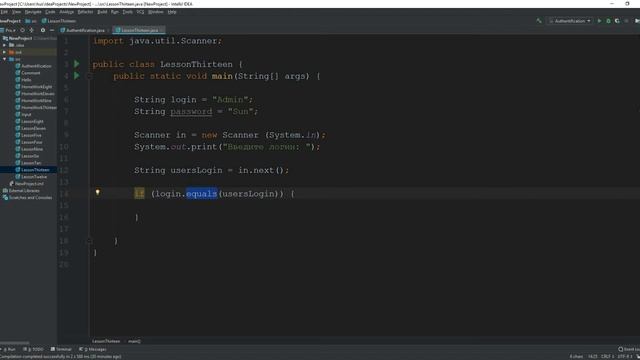The height and width of the screenshot is (360, 640).
Task: Open the Run tool window button
Action: coord(9,349)
